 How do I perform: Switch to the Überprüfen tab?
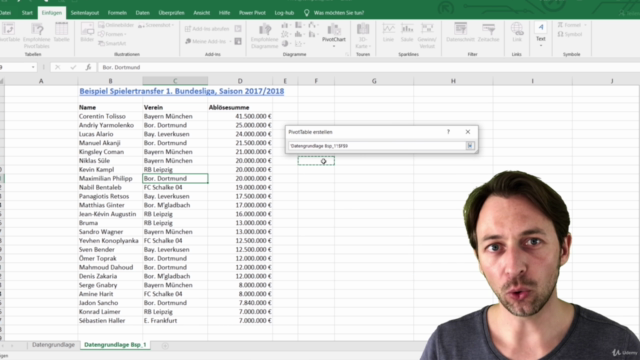pyautogui.click(x=171, y=13)
